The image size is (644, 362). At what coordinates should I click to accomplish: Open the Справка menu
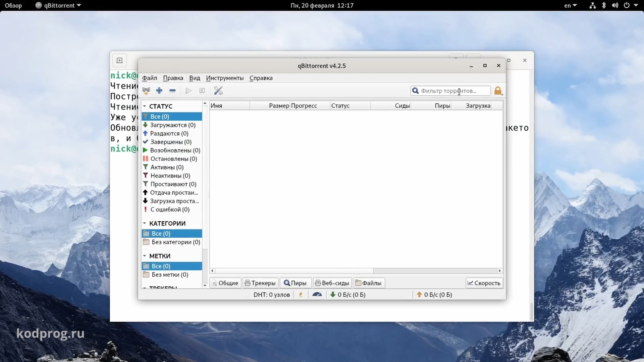tap(261, 78)
